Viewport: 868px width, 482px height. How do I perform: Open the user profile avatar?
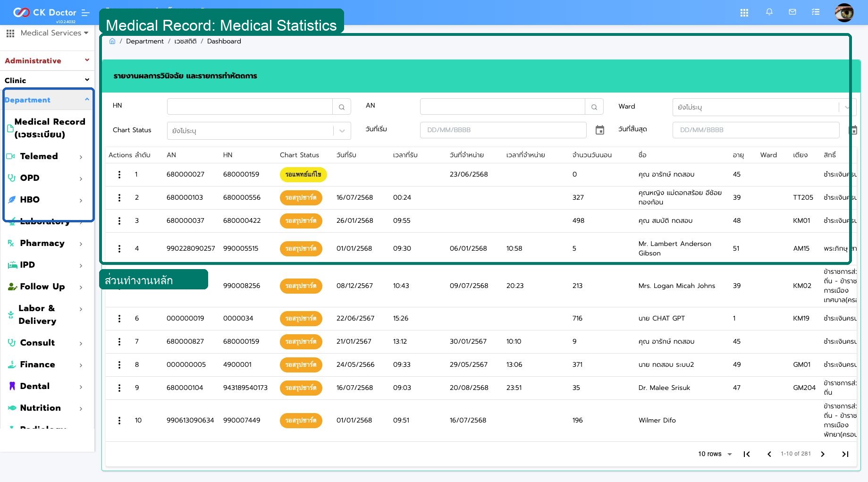pyautogui.click(x=844, y=12)
